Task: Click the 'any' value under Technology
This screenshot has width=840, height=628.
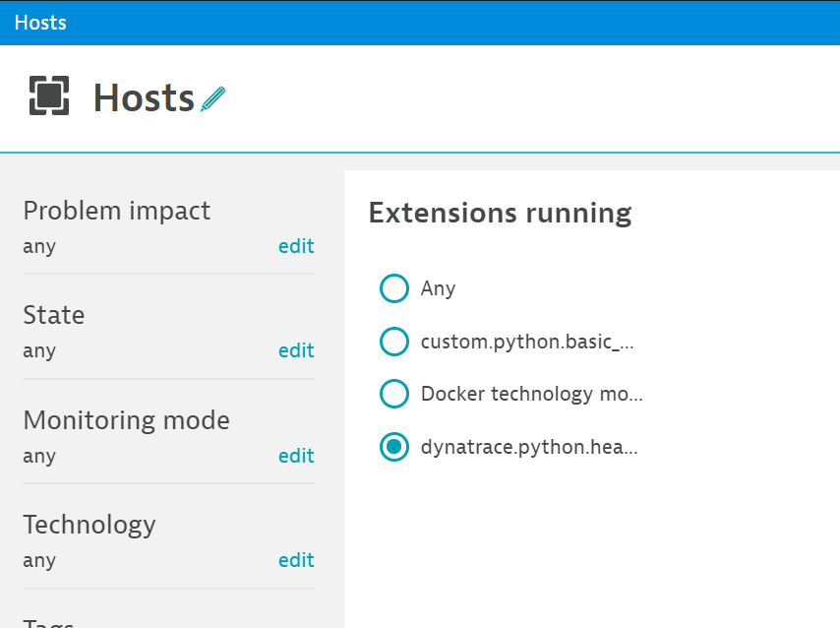Action: pyautogui.click(x=39, y=560)
